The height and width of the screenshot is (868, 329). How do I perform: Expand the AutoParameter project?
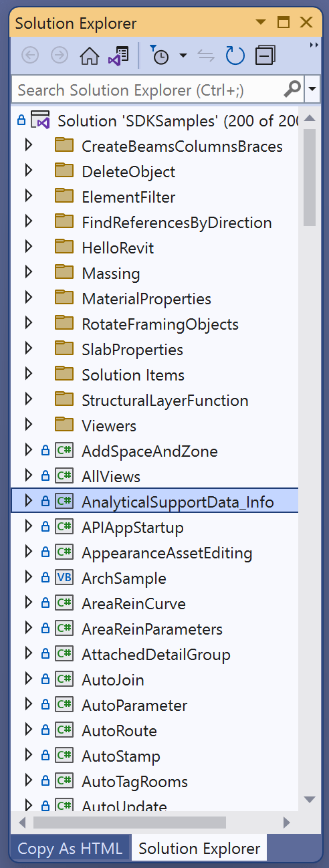click(28, 706)
